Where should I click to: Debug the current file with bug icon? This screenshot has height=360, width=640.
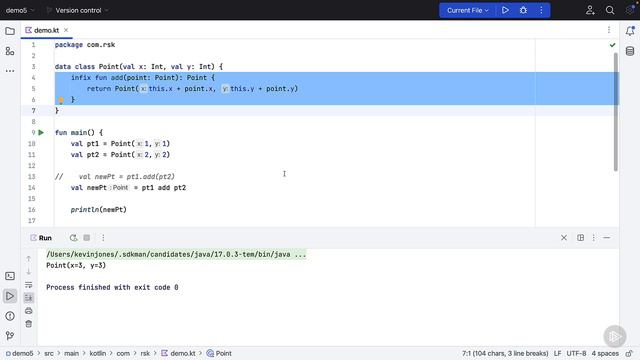[x=523, y=10]
